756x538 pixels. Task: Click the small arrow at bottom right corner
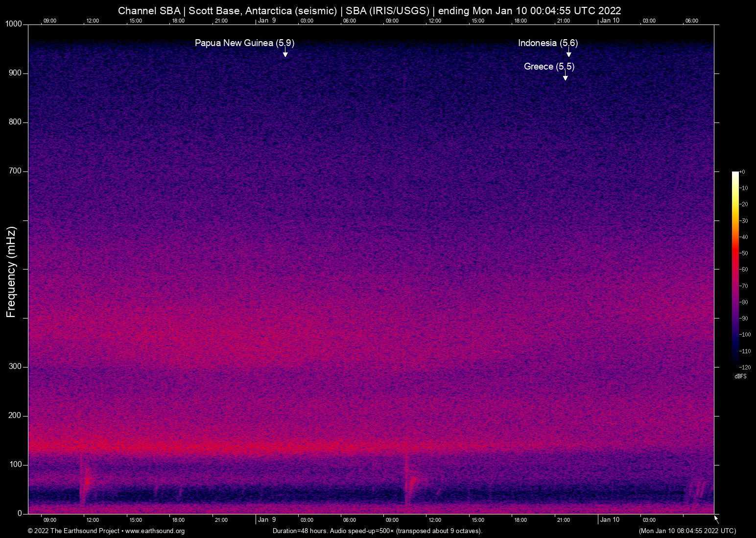pos(715,518)
